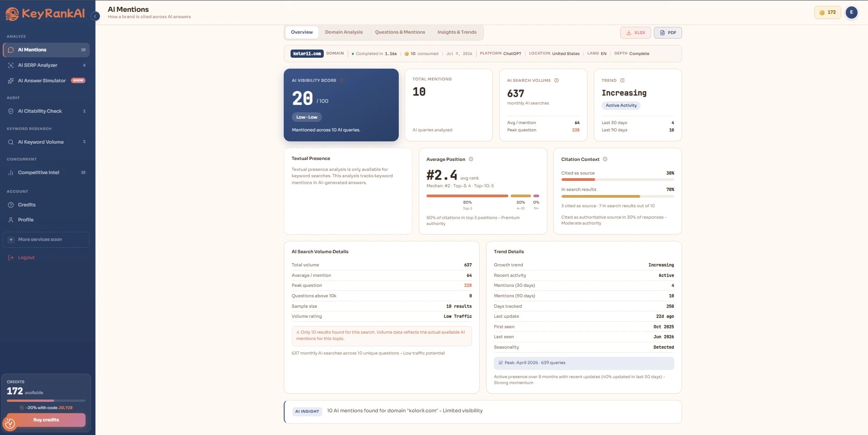Click the AI SERP Analyzer scan icon
The image size is (868, 435).
11,65
